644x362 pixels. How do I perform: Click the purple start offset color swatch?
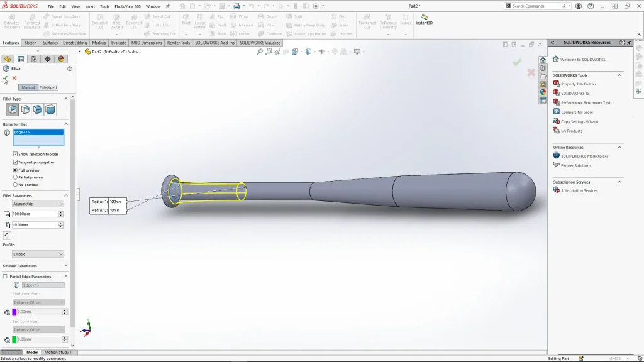[14, 312]
